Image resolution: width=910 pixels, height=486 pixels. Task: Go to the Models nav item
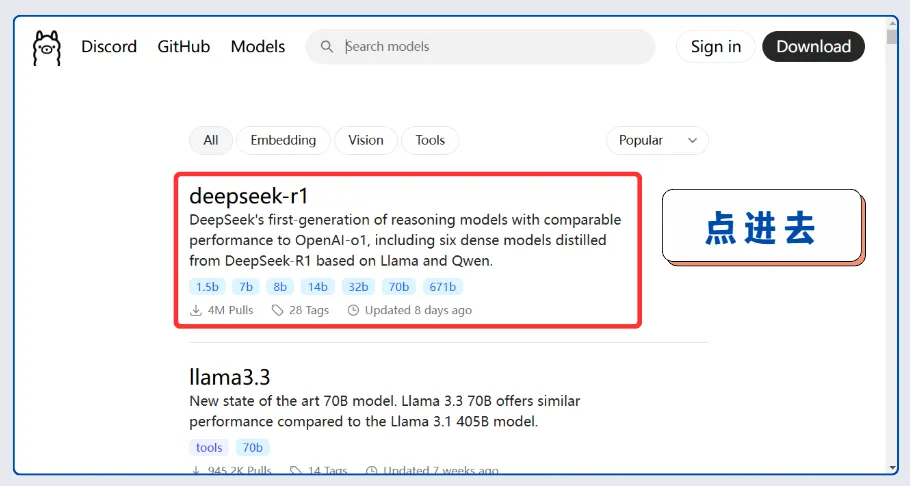pyautogui.click(x=258, y=47)
